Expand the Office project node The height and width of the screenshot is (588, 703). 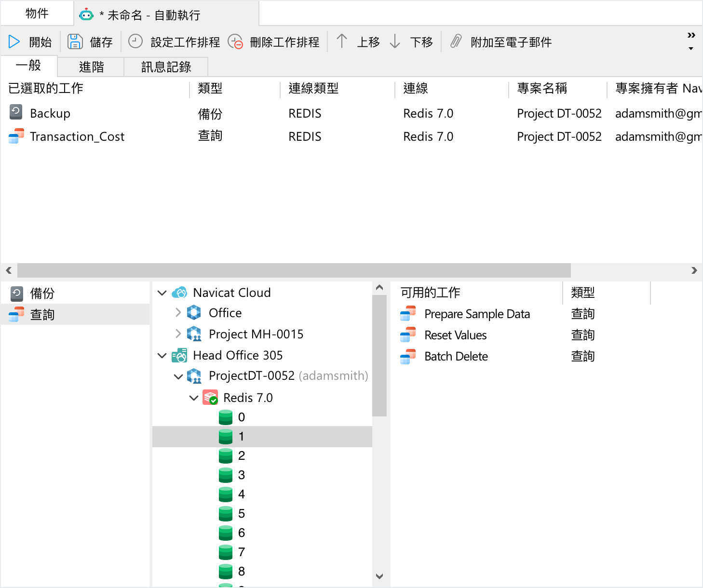[x=178, y=313]
